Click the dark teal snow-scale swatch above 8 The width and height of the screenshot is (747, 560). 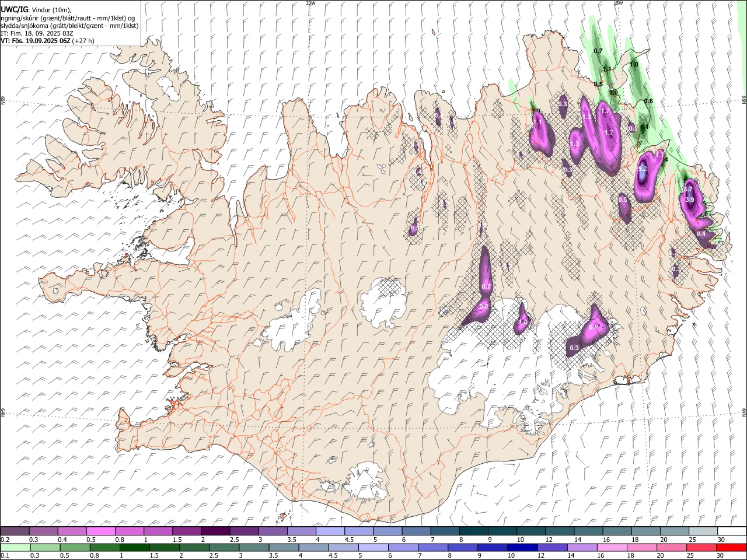pos(473,531)
